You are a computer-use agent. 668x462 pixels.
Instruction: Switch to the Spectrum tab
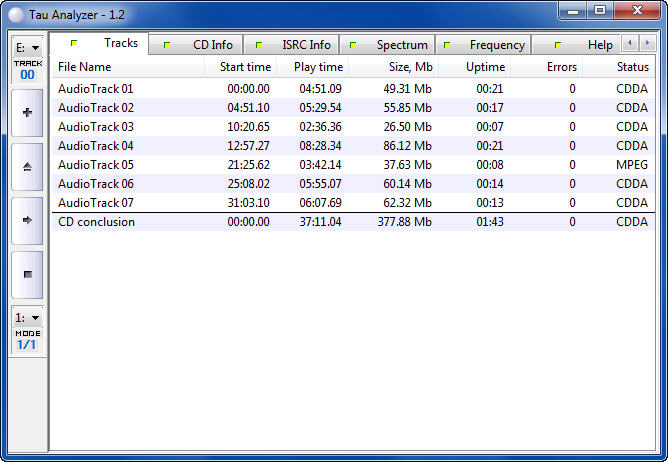tap(391, 45)
